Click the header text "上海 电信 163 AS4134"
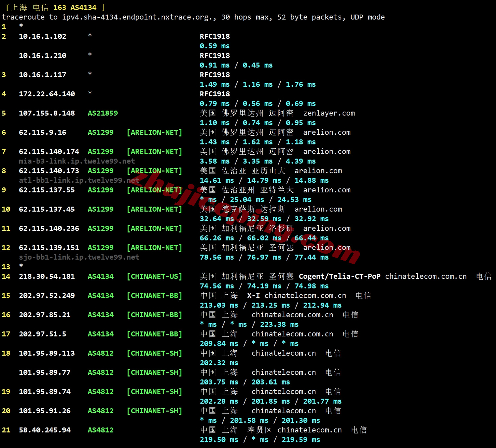This screenshot has width=496, height=448. tap(54, 7)
